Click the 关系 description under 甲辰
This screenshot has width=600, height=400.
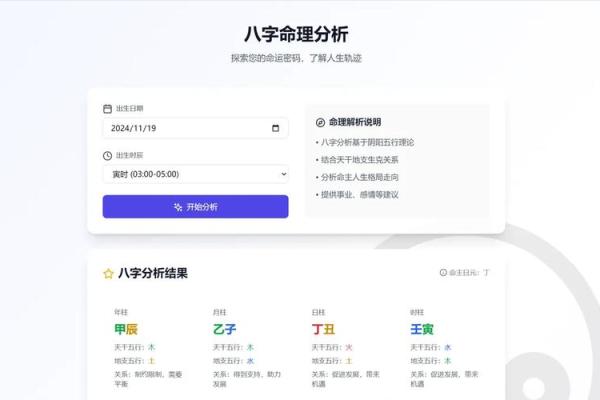point(148,379)
